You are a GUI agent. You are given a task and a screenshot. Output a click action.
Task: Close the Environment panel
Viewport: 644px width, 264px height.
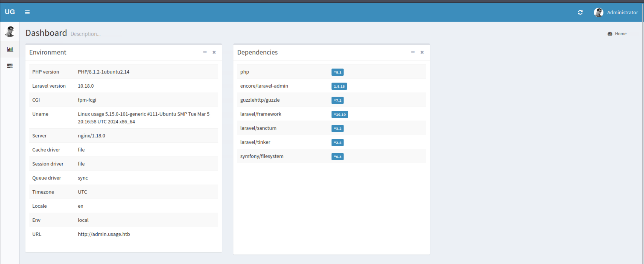(x=214, y=52)
